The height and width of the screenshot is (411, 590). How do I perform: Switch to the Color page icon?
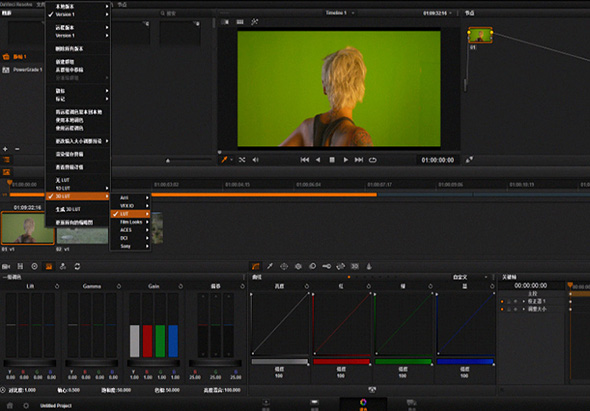(363, 404)
